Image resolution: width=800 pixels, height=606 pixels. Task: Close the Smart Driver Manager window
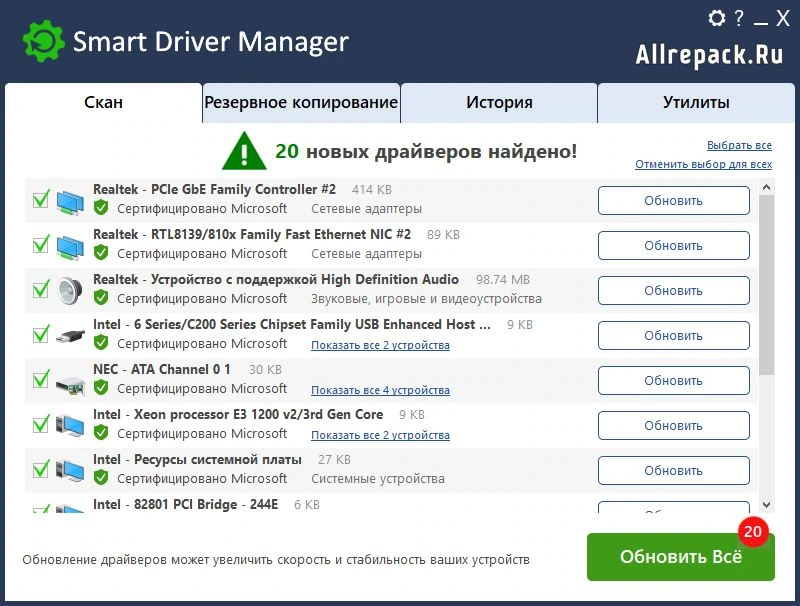[x=783, y=18]
